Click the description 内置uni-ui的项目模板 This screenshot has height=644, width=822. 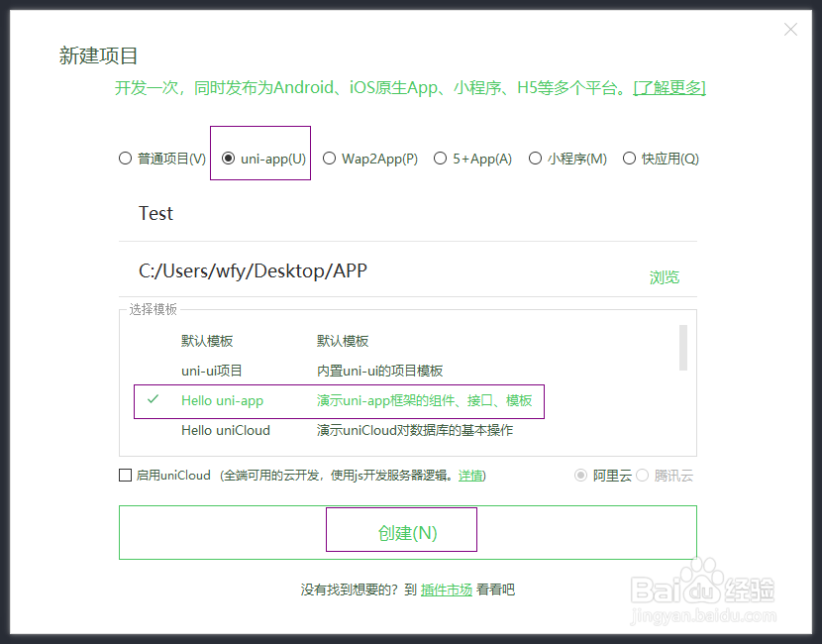379,371
